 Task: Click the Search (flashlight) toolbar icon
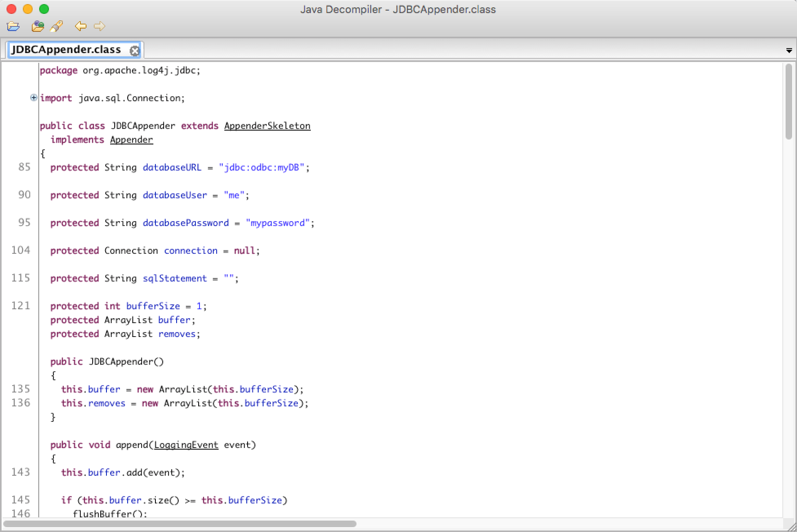pyautogui.click(x=56, y=27)
